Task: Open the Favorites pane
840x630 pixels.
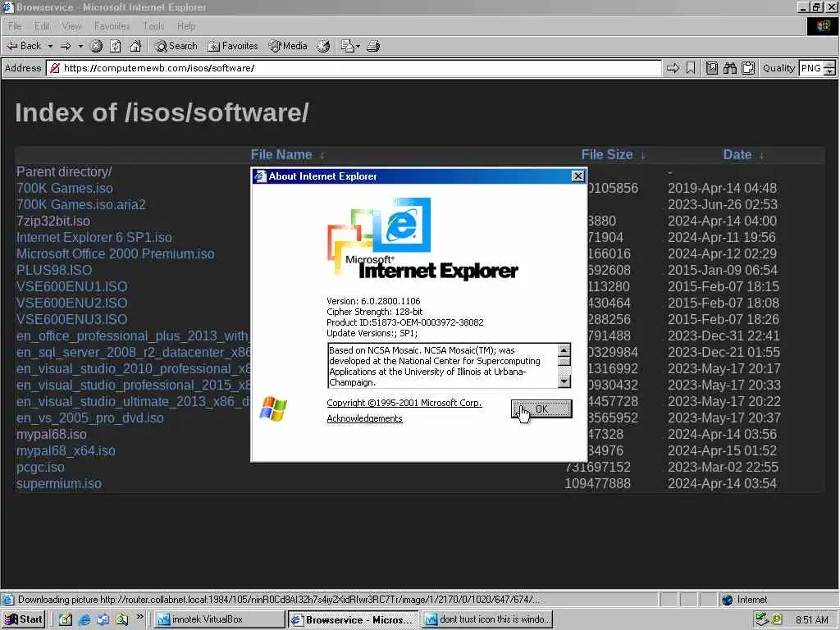Action: pos(232,46)
